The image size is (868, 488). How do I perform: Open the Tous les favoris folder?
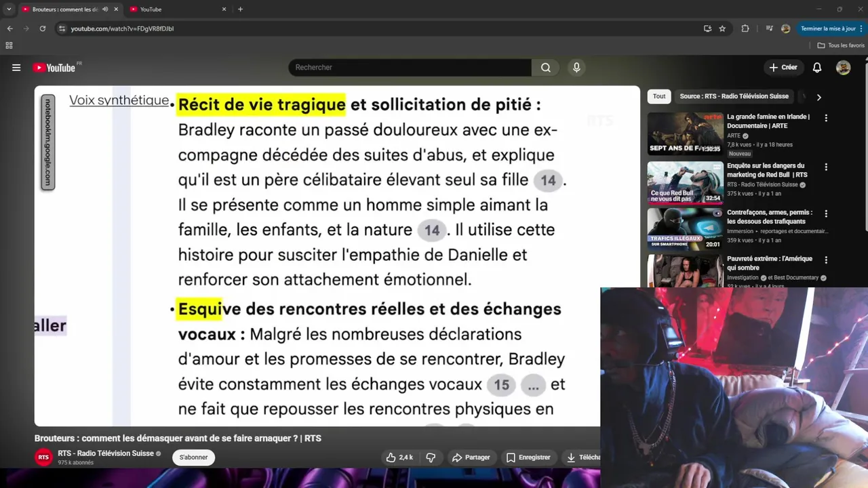pos(841,45)
